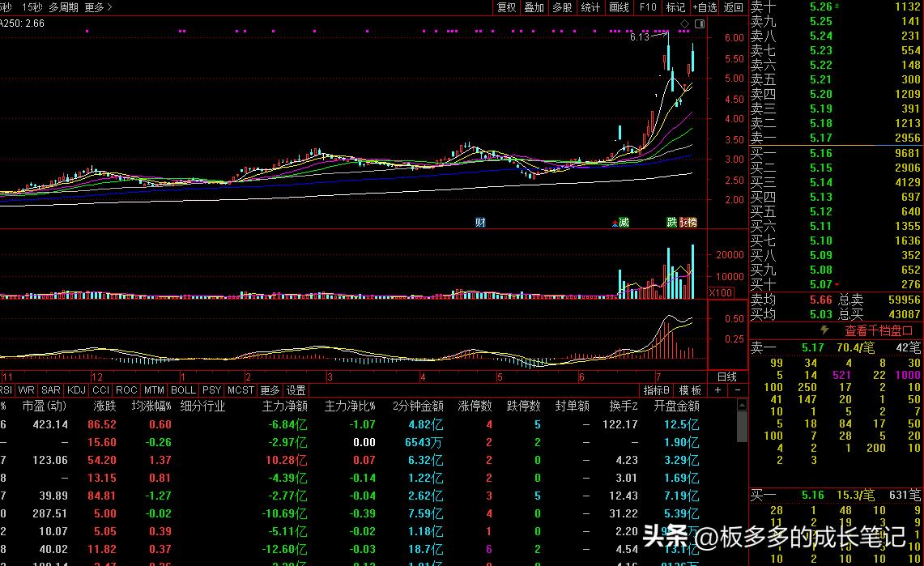Select the BOLL indicator tab
Viewport: 924px width, 566px height.
tap(183, 389)
